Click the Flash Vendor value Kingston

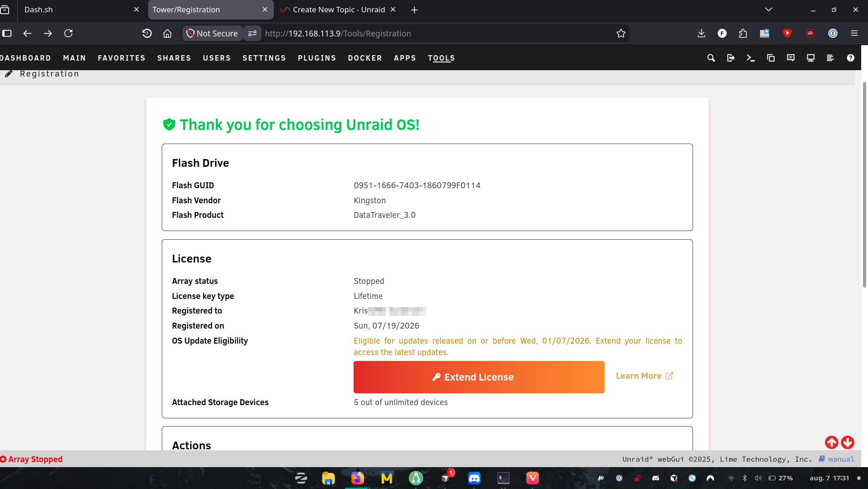pos(370,201)
